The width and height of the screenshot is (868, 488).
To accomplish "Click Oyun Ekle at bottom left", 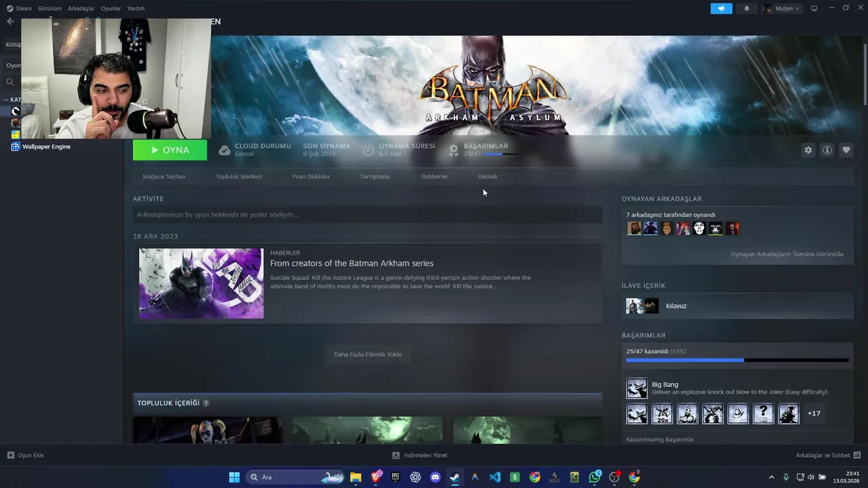I will (x=25, y=455).
